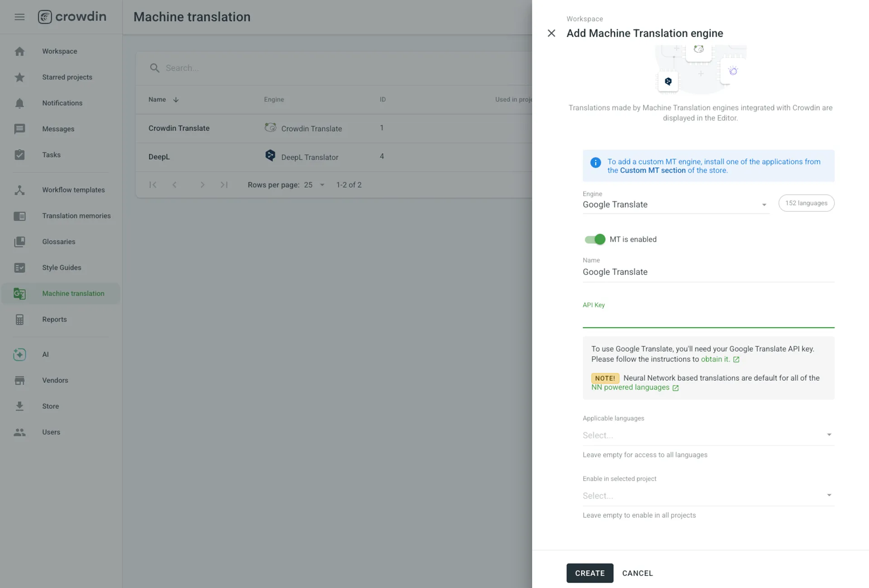Click the Starred projects star icon
Image resolution: width=869 pixels, height=588 pixels.
pos(19,77)
